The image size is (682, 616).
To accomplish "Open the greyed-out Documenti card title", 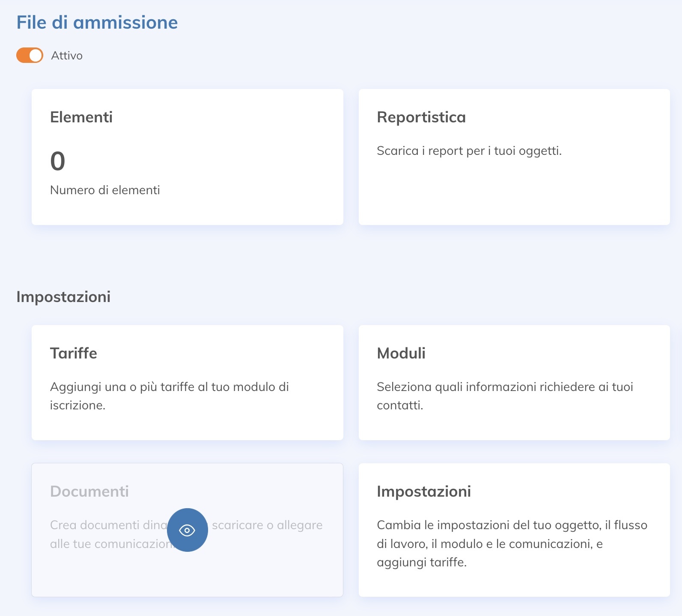I will tap(89, 492).
